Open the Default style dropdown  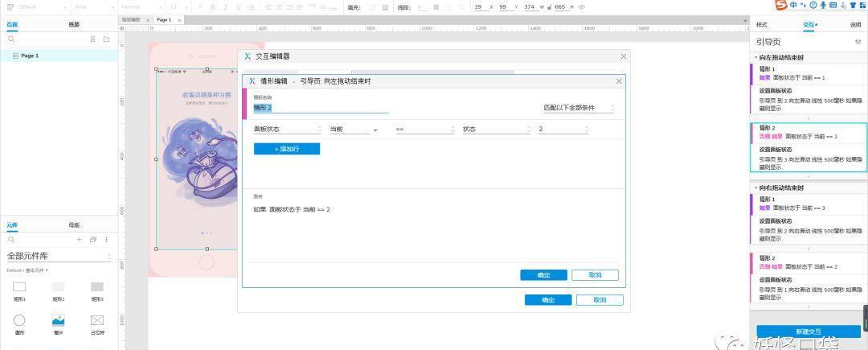coord(42,7)
